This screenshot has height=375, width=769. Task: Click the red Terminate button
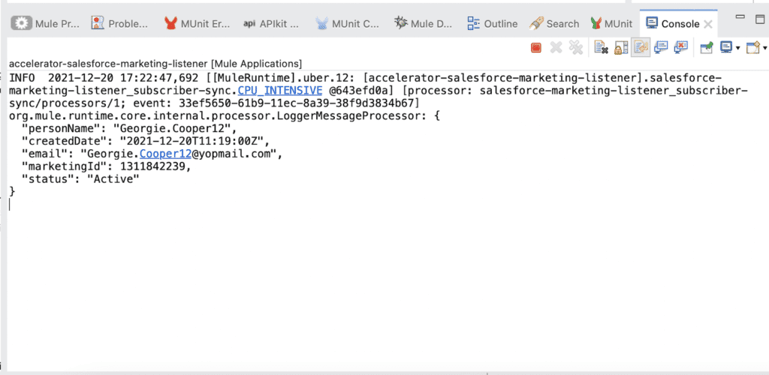click(x=536, y=48)
